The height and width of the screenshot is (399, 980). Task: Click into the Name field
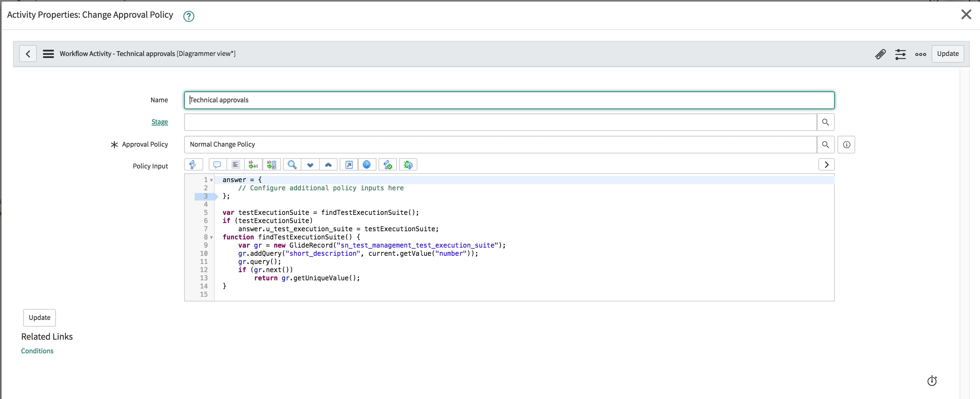(x=509, y=100)
